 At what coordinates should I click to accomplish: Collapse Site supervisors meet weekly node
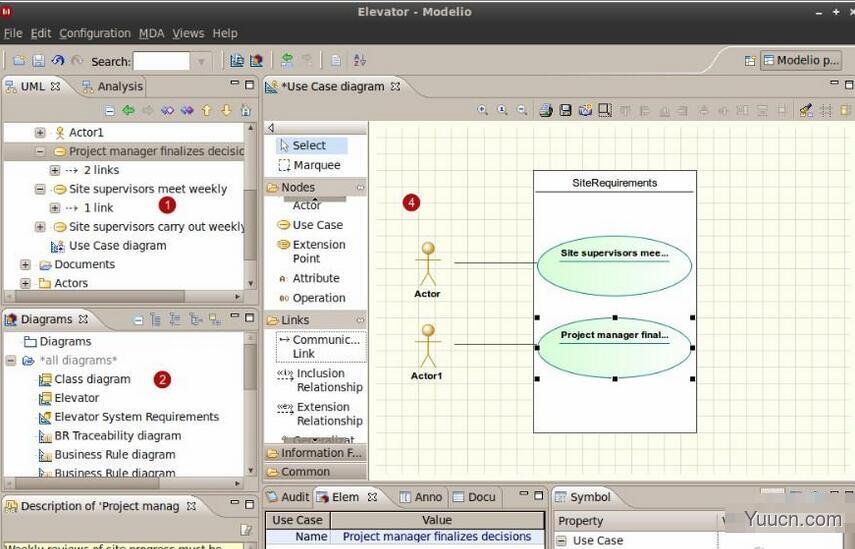tap(40, 189)
